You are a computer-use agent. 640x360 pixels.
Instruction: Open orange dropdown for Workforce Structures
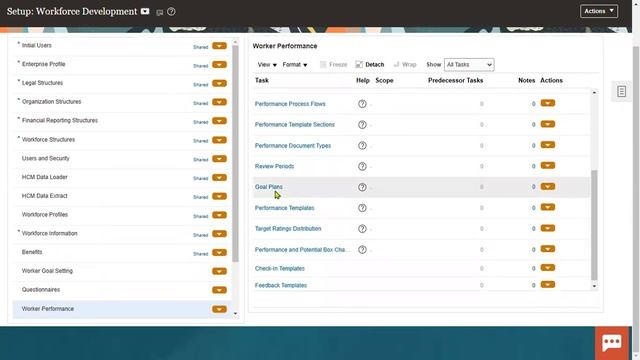(219, 140)
